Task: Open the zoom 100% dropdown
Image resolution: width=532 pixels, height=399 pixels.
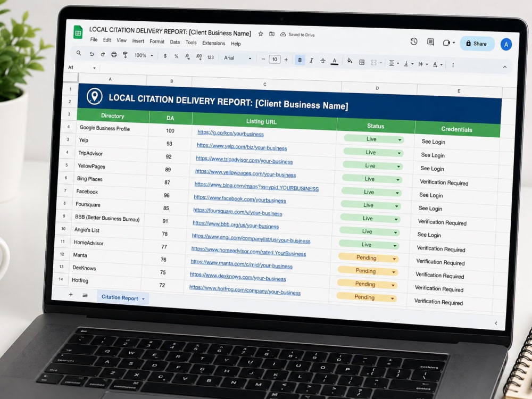Action: click(x=144, y=55)
